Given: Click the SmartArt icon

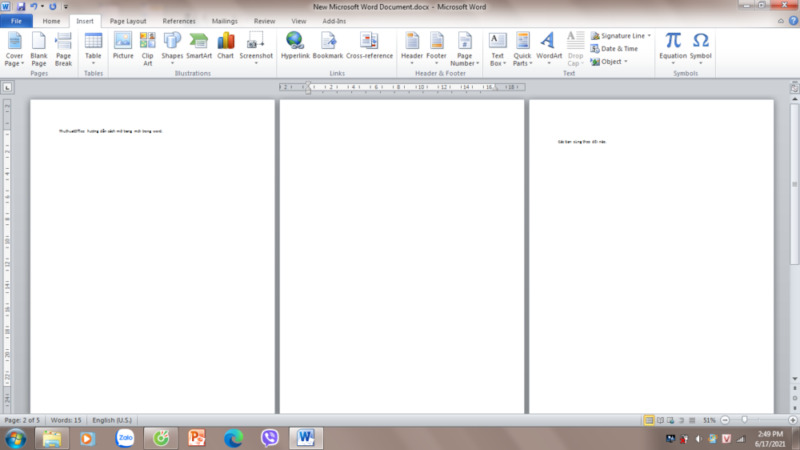Looking at the screenshot, I should tap(198, 46).
